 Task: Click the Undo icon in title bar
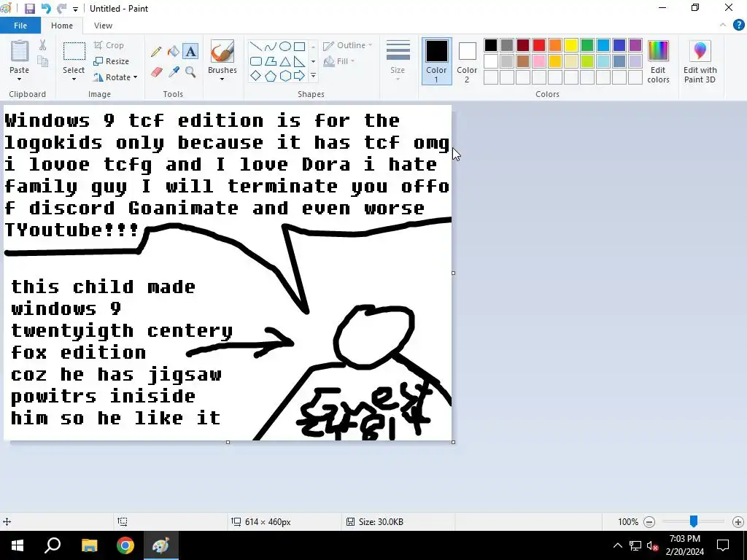tap(46, 9)
